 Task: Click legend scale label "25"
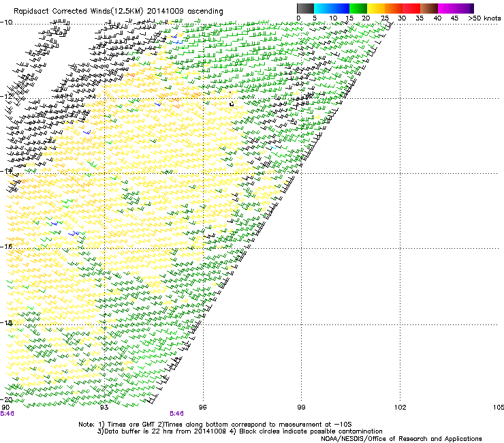coord(385,18)
